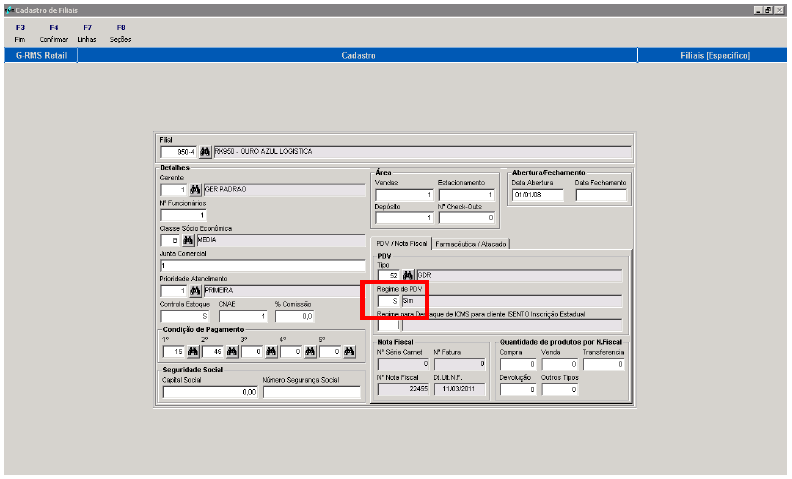The height and width of the screenshot is (479, 792).
Task: Click the Data Fechamento field
Action: click(x=601, y=195)
